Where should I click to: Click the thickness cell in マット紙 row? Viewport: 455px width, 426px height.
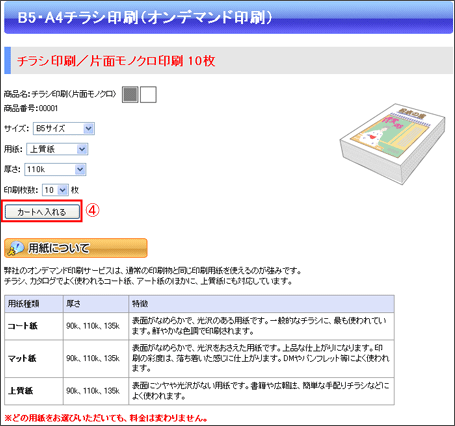click(x=96, y=359)
